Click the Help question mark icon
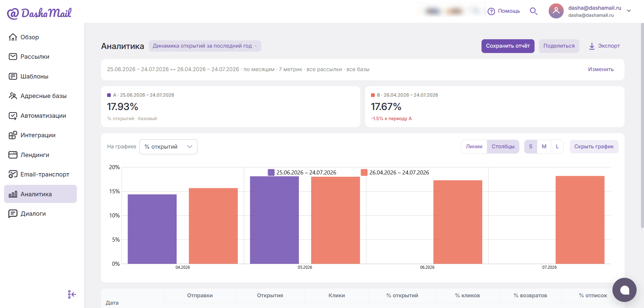Screen dimensions: 644x308 pyautogui.click(x=491, y=11)
